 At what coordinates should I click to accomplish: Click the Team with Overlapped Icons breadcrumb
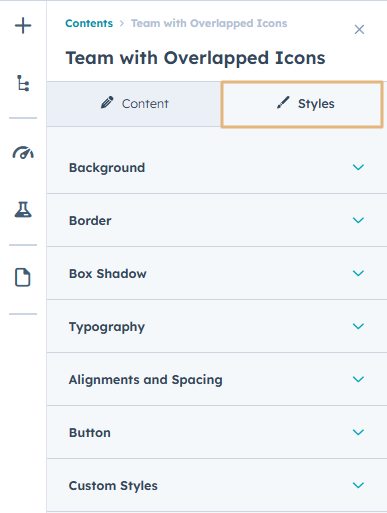pos(209,23)
